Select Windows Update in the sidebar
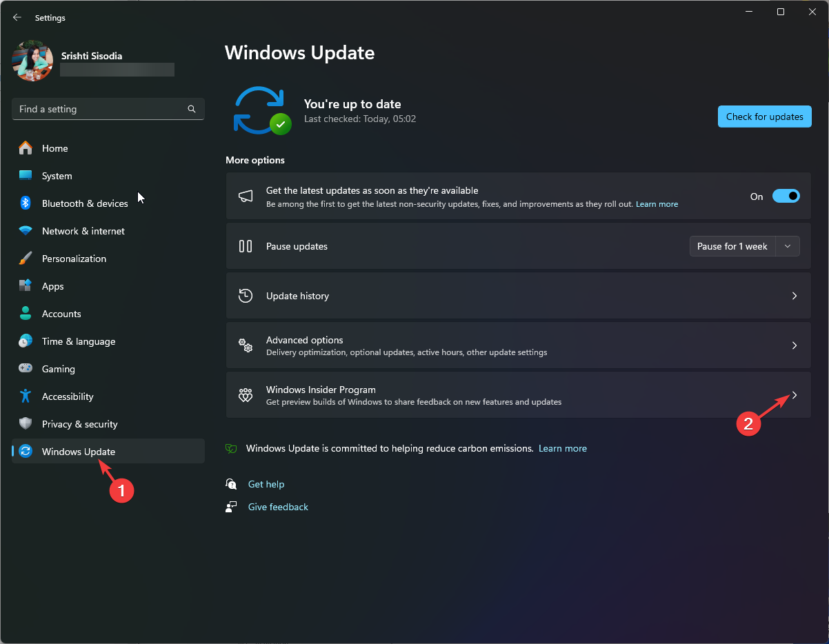 pyautogui.click(x=78, y=452)
